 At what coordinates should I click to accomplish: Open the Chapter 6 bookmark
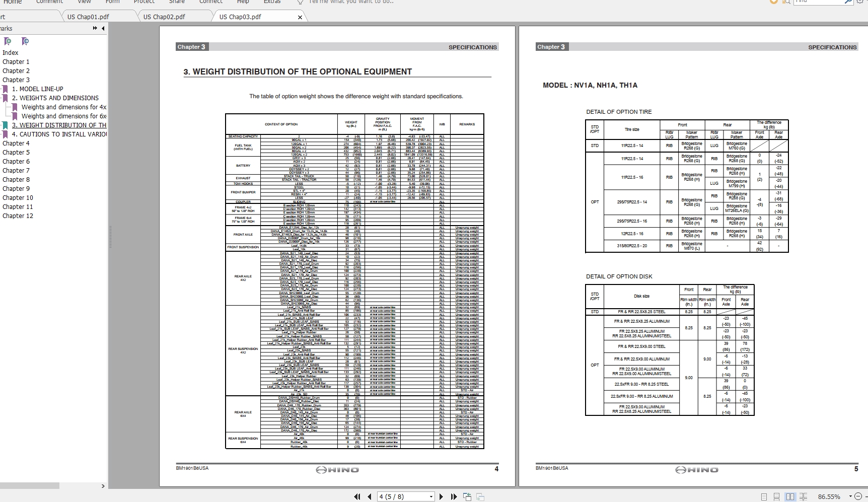[16, 162]
